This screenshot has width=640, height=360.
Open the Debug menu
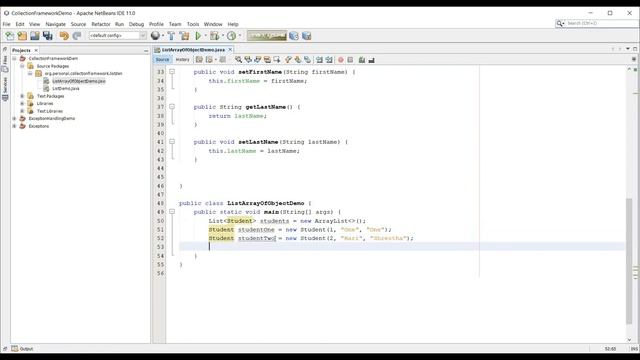136,24
